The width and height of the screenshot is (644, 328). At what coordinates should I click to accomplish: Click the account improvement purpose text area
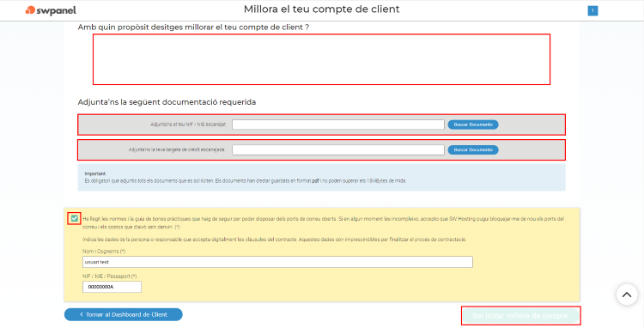point(321,59)
